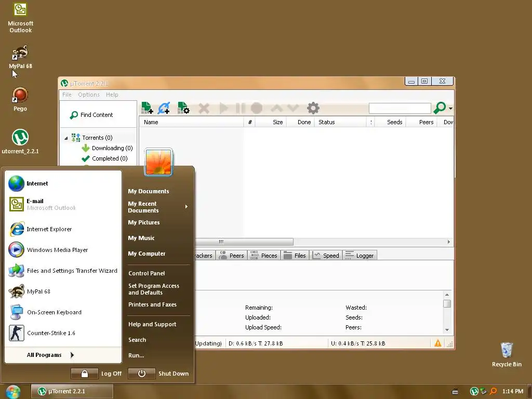Image resolution: width=532 pixels, height=399 pixels.
Task: Click the green search magnifier icon
Action: [x=440, y=108]
